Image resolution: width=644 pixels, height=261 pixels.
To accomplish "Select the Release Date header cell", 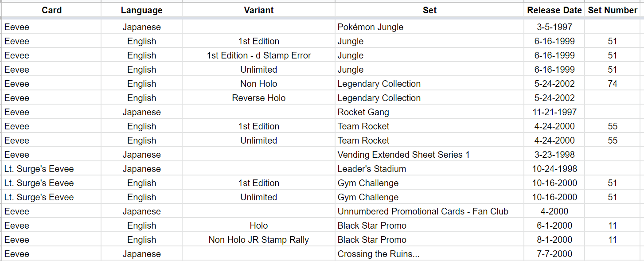I will [554, 10].
